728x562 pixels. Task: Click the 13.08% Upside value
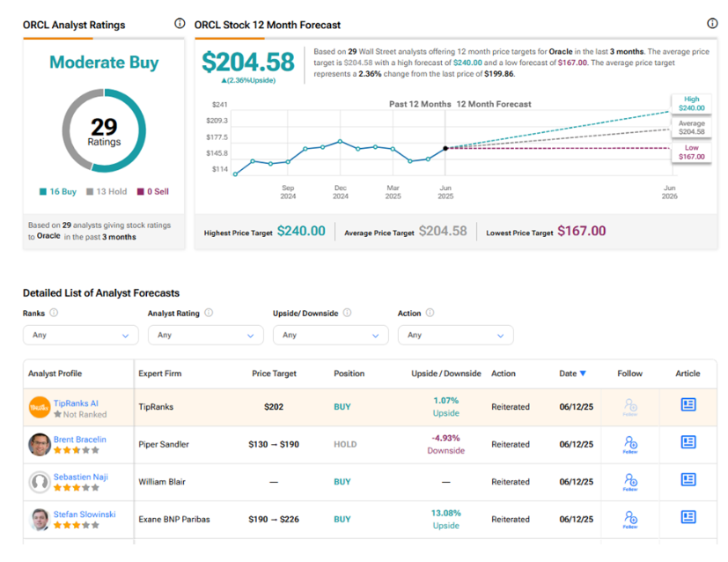click(x=445, y=520)
